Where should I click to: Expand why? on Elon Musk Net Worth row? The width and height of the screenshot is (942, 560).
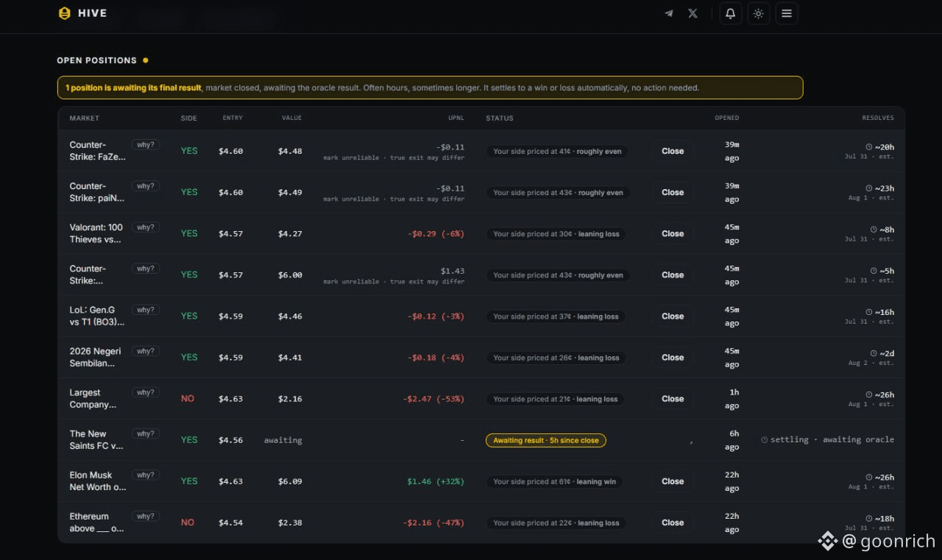146,475
